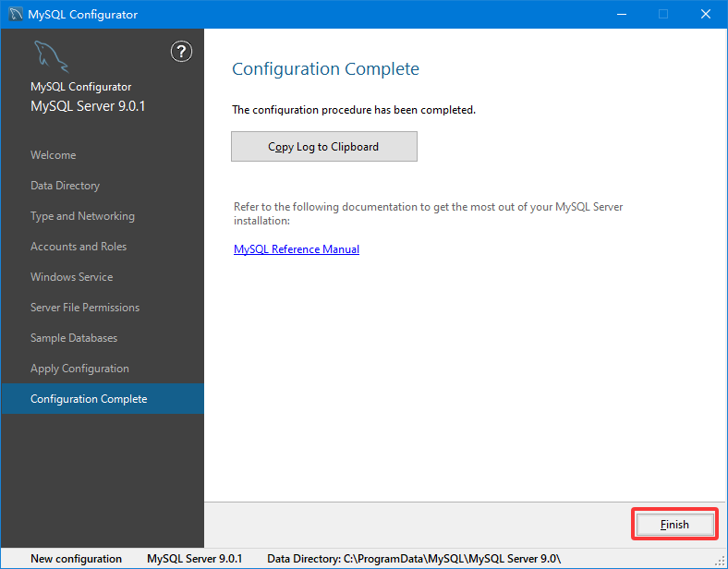This screenshot has width=728, height=569.
Task: Click the 'New configuration' status bar text
Action: click(x=76, y=559)
